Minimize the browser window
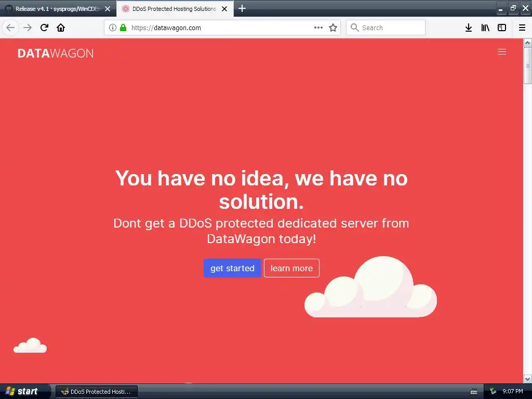Screen dimensions: 532x399 (x=500, y=8)
